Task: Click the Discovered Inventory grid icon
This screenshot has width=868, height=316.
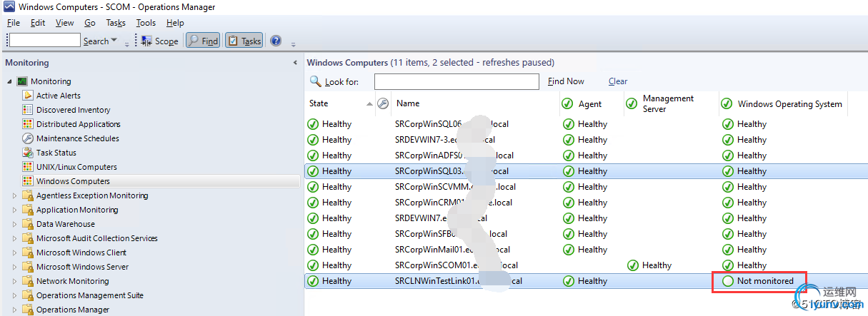Action: point(28,110)
